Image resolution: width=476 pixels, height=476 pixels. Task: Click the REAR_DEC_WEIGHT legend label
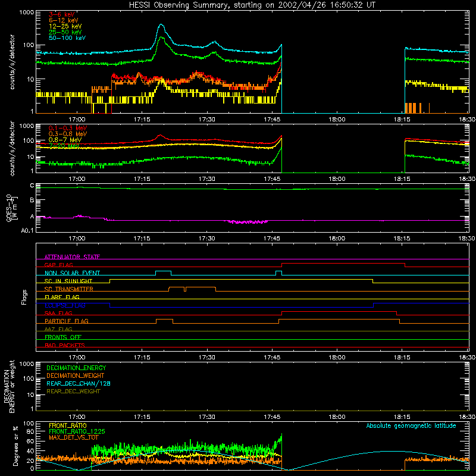tap(73, 392)
